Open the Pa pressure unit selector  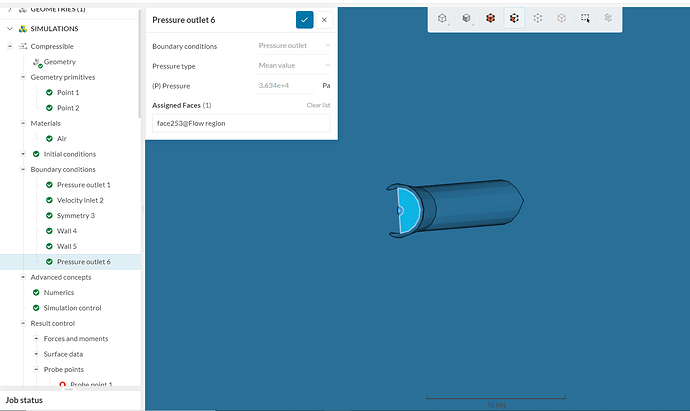click(326, 85)
